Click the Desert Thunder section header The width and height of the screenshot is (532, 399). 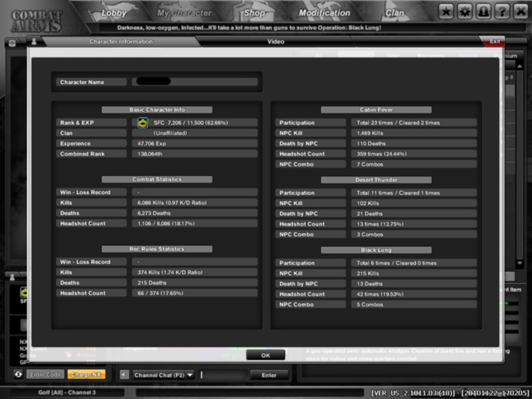point(376,180)
